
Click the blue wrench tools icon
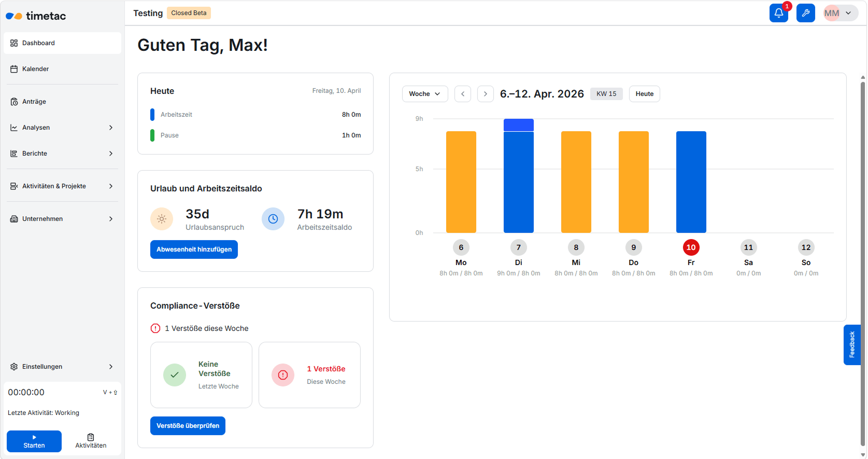[805, 13]
